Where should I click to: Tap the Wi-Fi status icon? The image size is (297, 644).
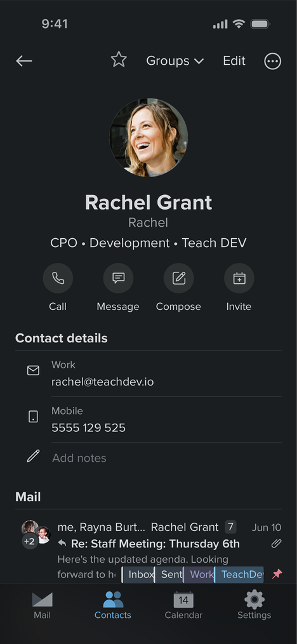point(239,24)
